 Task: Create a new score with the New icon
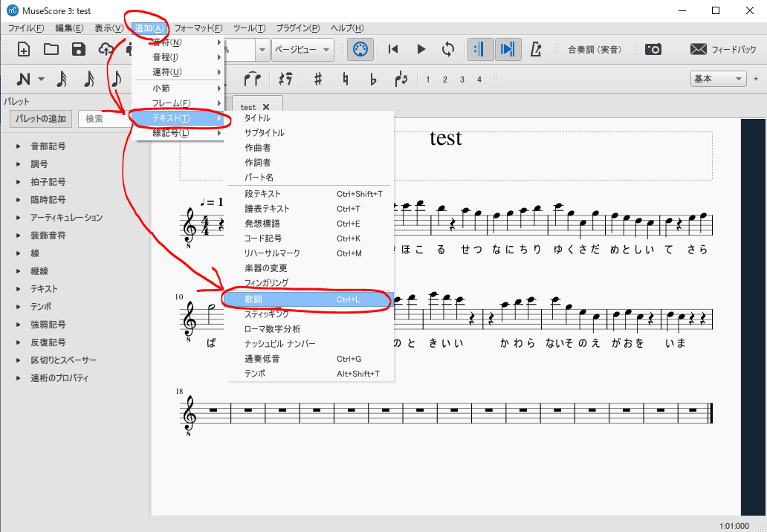(24, 49)
